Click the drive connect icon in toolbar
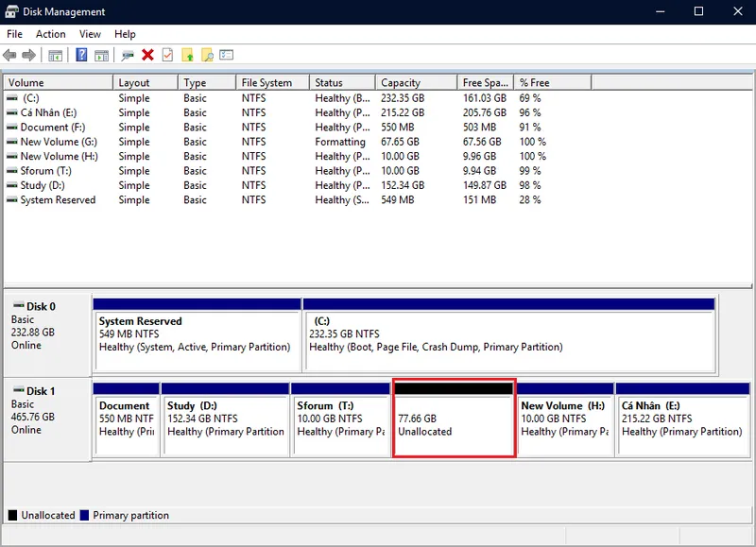Screen dimensions: 756x547 tap(128, 55)
